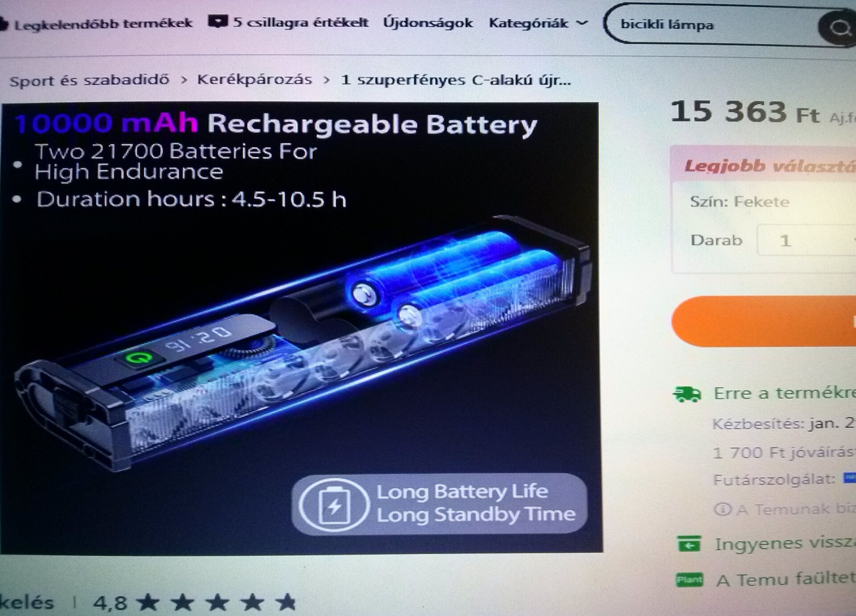Click the Legkelendőbb termékek thumbs-up icon
Screen dimensions: 856x616
click(4, 23)
